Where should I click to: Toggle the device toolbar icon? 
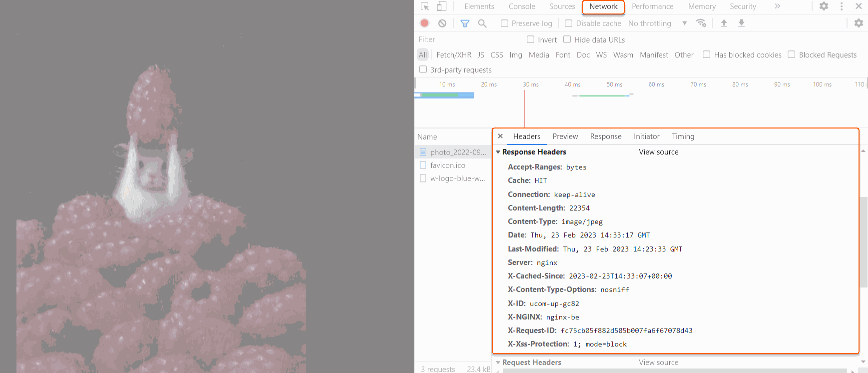point(441,6)
